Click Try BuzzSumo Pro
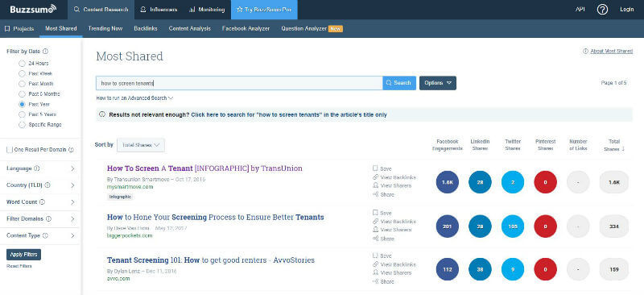The image size is (644, 295). (x=264, y=10)
